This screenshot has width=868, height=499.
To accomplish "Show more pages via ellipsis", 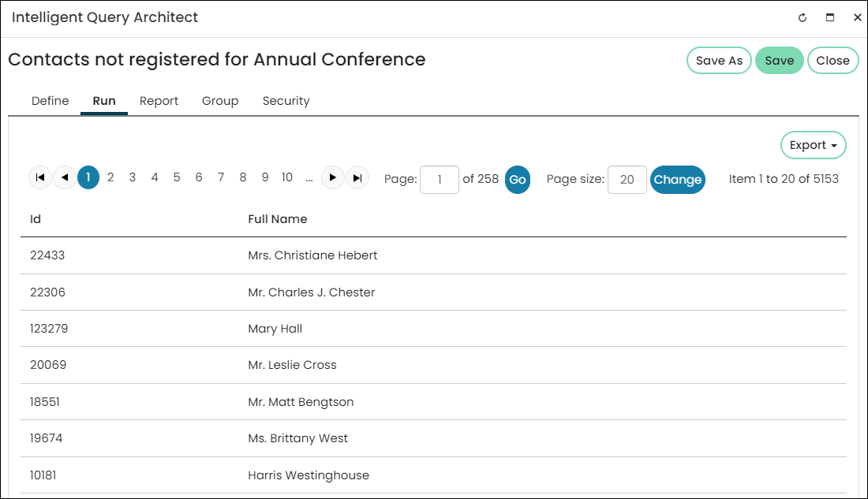I will [x=309, y=179].
